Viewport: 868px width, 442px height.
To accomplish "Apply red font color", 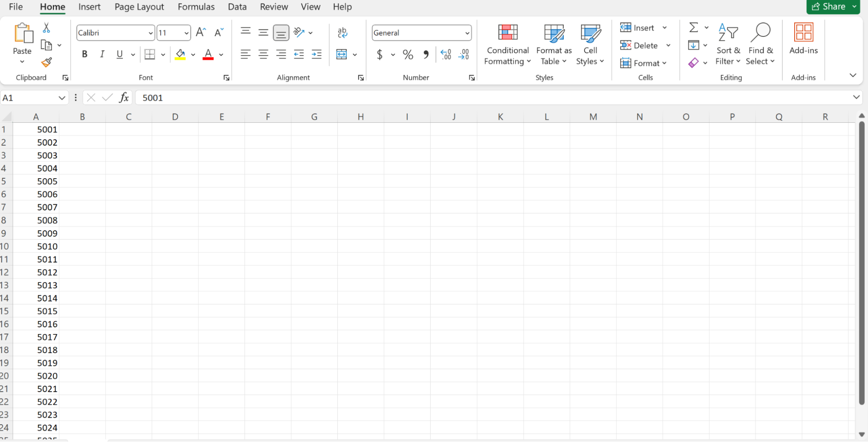I will (208, 54).
